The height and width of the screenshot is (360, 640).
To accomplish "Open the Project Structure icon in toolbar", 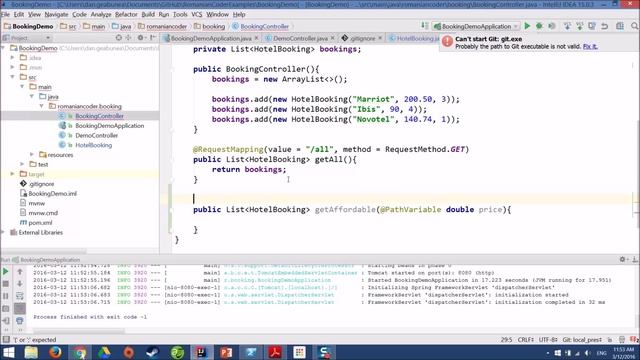I will click(620, 26).
